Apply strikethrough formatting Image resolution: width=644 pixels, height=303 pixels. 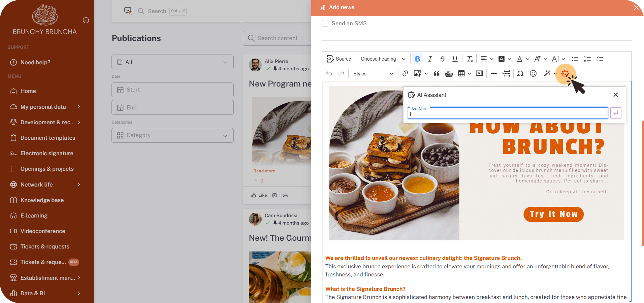(x=442, y=59)
